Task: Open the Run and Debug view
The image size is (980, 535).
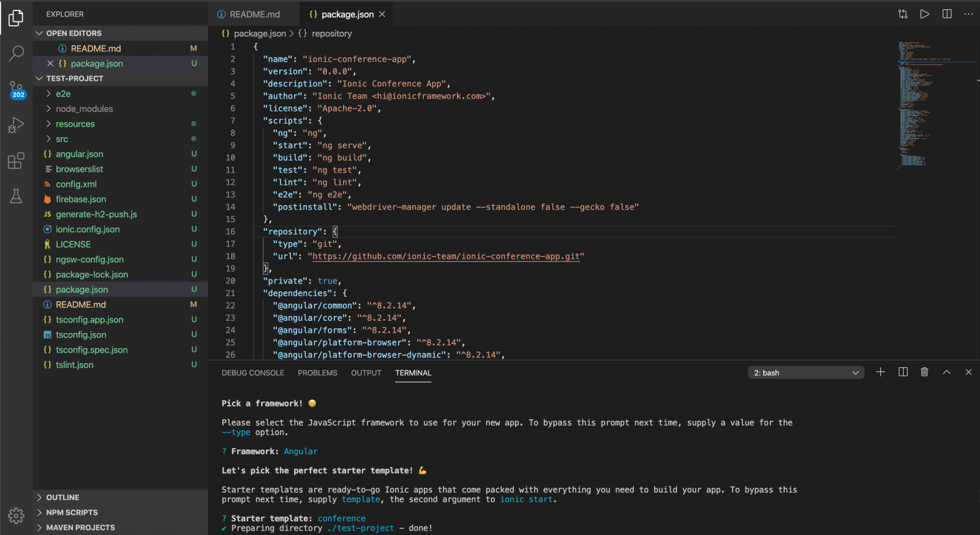Action: (x=16, y=125)
